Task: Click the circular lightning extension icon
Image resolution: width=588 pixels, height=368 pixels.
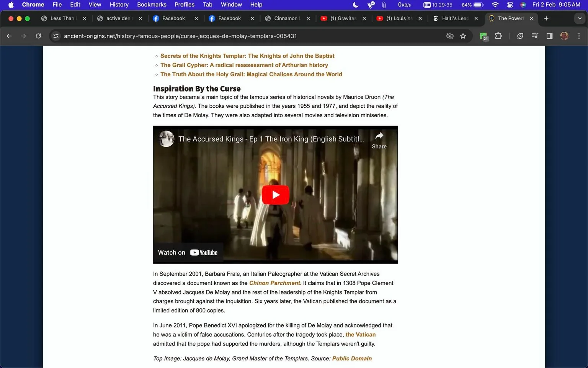Action: [x=520, y=36]
